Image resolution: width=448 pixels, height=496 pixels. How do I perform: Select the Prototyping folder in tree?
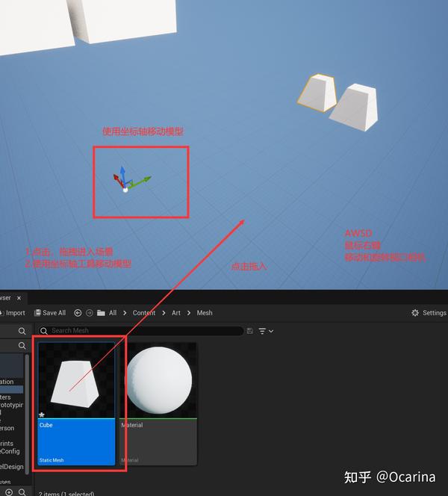coord(11,405)
